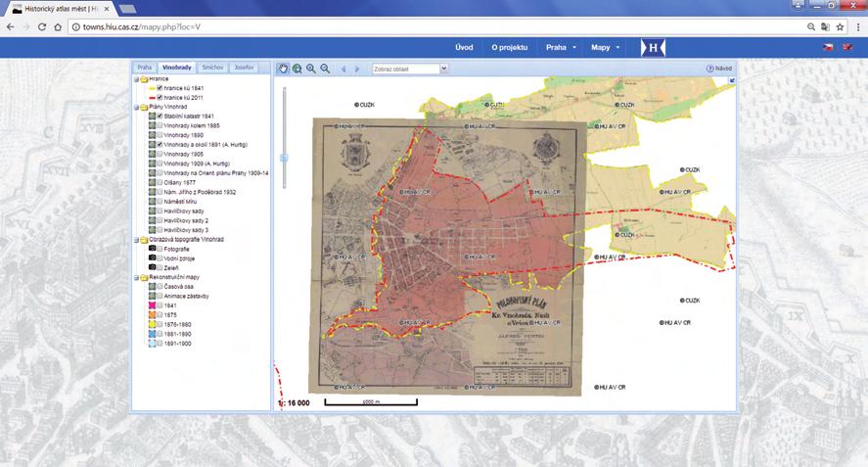Click map icon beside Olšany 1877

(152, 183)
